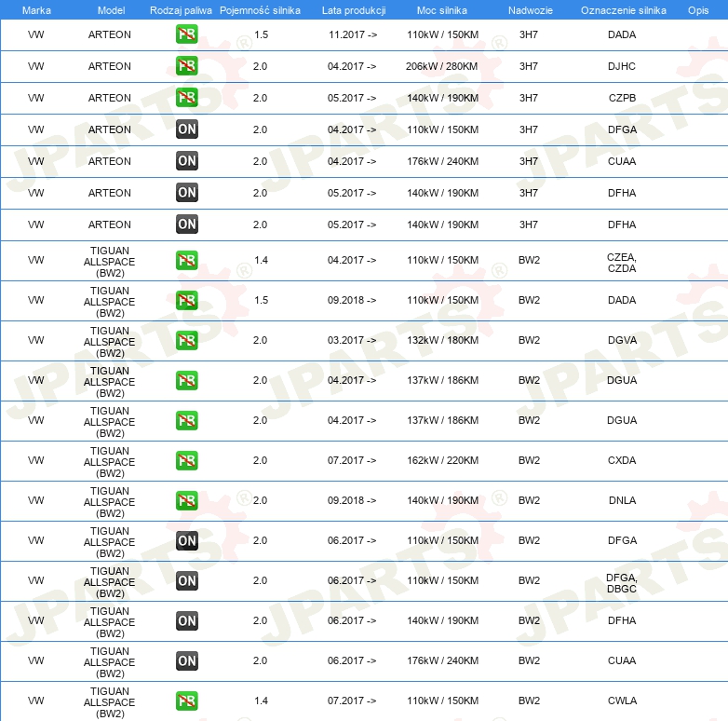This screenshot has height=721, width=728.
Task: Select the 206kW / 280KM power cell
Action: pyautogui.click(x=441, y=66)
